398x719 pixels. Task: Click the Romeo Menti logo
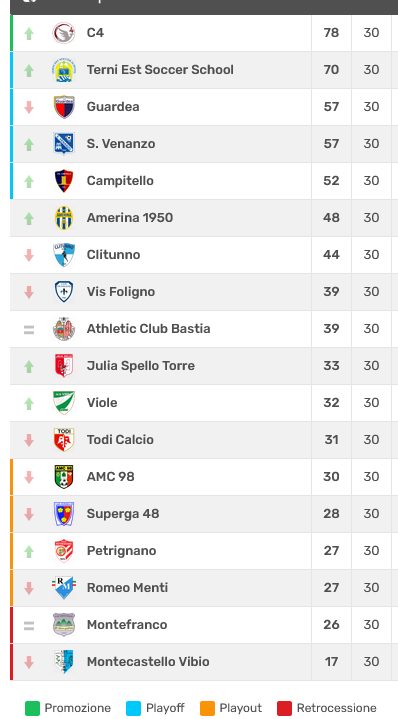click(64, 588)
